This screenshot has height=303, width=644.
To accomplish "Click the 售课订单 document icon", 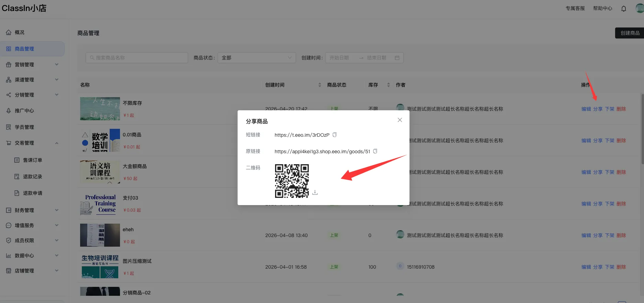I will [x=17, y=160].
